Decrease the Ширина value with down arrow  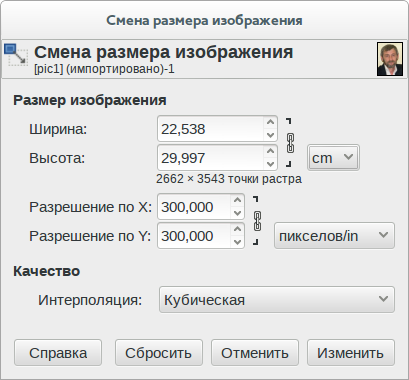(270, 135)
